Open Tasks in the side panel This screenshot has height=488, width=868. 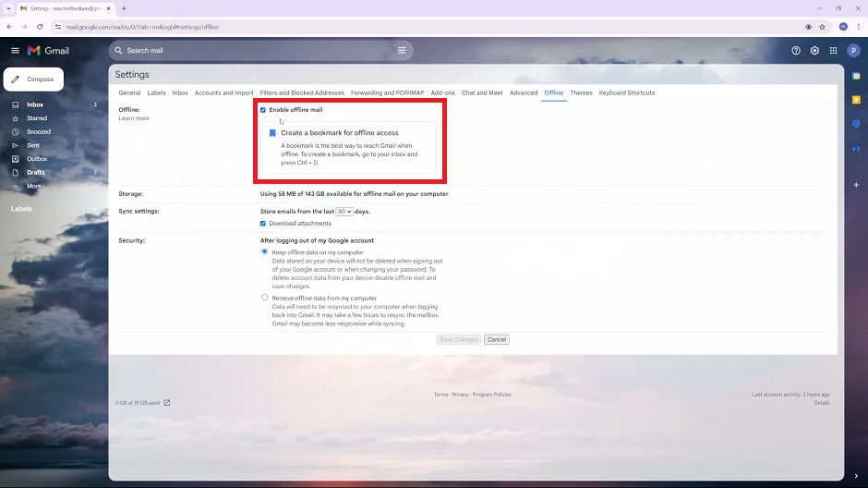(x=856, y=124)
